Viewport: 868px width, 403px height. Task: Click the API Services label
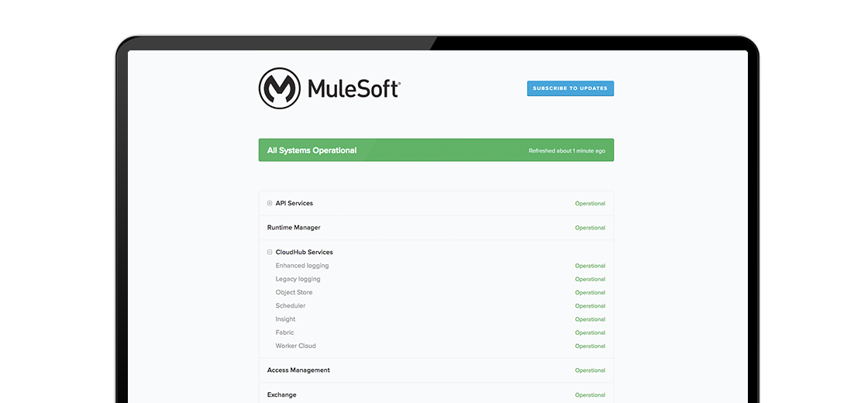[294, 203]
